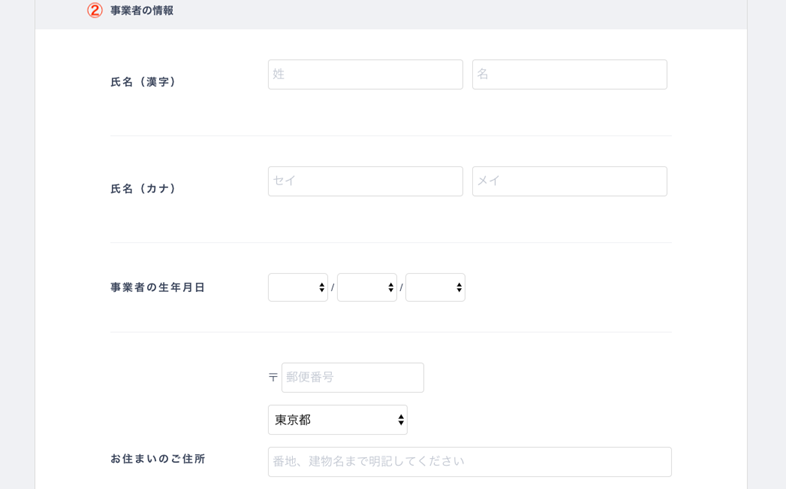This screenshot has width=786, height=489.
Task: Open the leftmost birthdate dropdown
Action: click(x=297, y=288)
